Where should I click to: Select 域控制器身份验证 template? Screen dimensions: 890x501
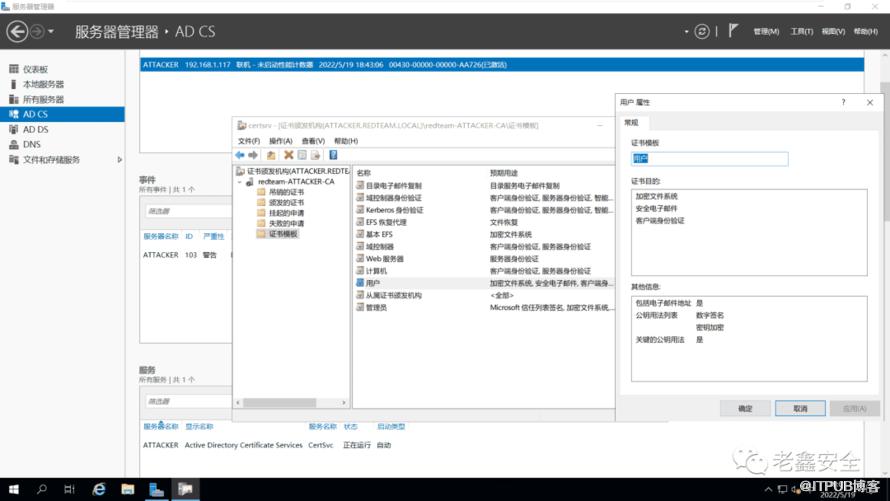pos(393,197)
